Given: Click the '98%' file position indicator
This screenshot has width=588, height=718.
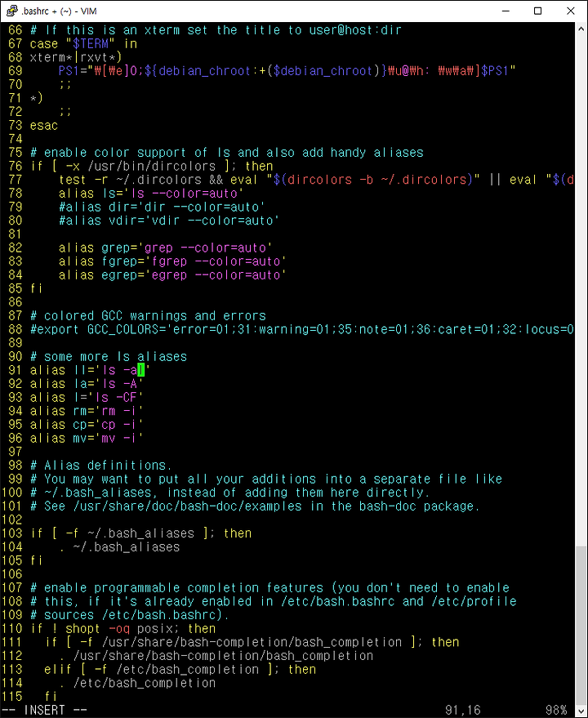Looking at the screenshot, I should 555,710.
